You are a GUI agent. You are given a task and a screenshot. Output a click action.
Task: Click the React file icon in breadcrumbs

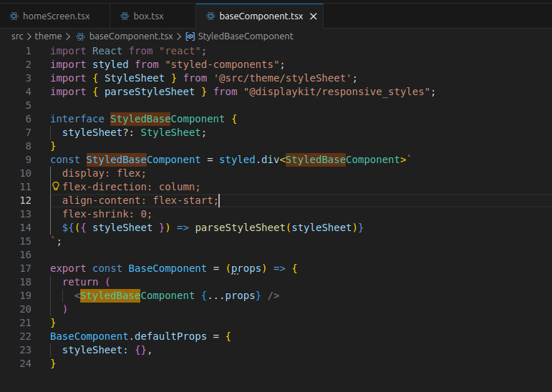tap(80, 36)
